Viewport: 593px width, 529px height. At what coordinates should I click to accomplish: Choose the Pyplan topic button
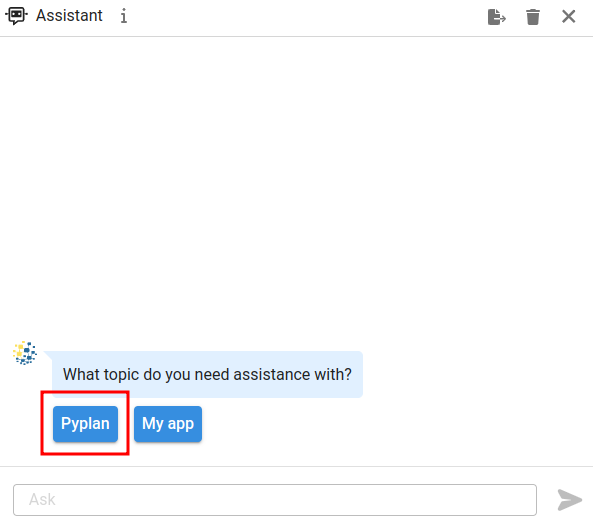point(85,424)
